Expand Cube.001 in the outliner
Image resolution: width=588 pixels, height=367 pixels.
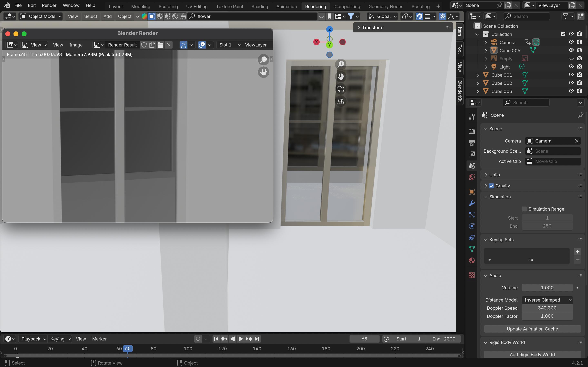coord(478,75)
